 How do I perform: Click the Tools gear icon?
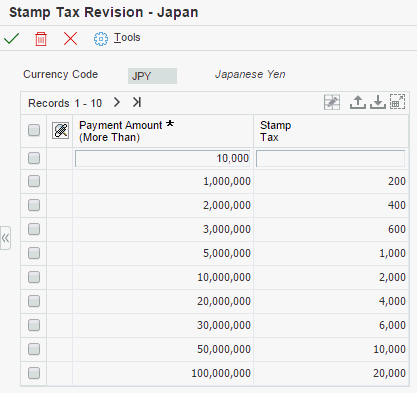pos(101,39)
